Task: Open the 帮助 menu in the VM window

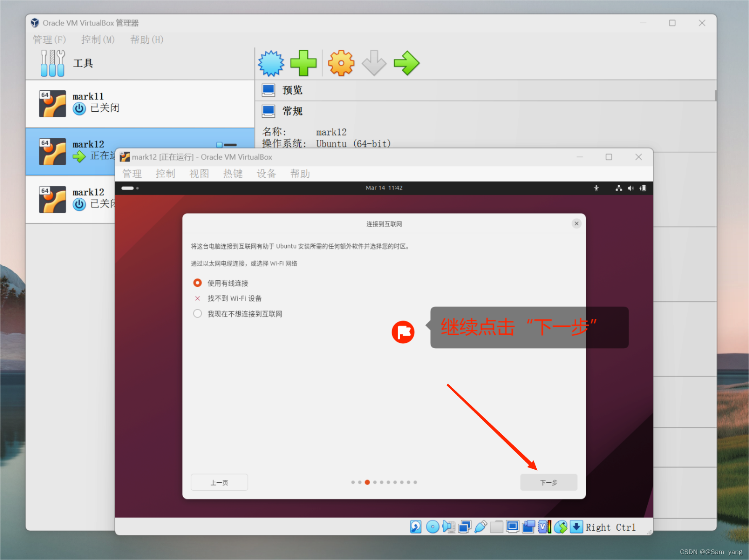Action: pos(300,174)
